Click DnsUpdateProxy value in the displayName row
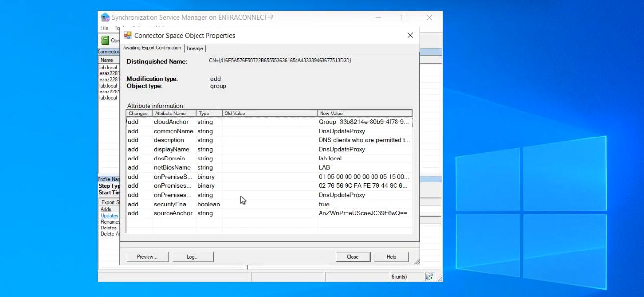644x297 pixels. [x=342, y=149]
